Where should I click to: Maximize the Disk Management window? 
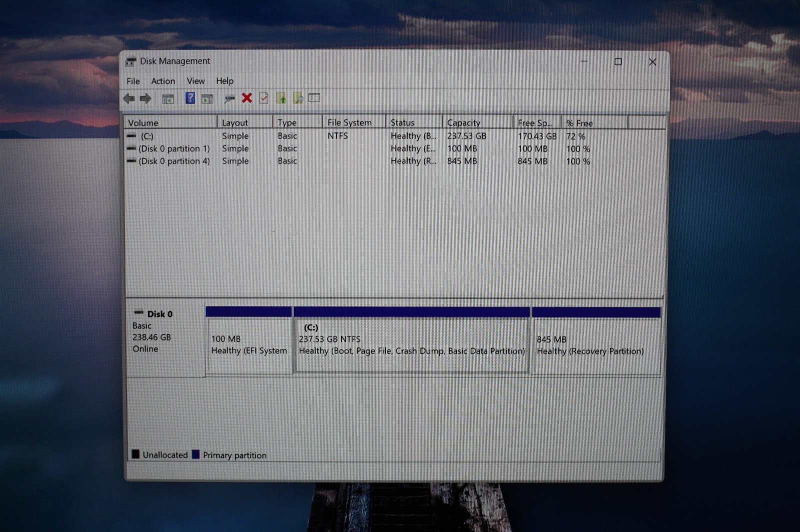[x=618, y=61]
